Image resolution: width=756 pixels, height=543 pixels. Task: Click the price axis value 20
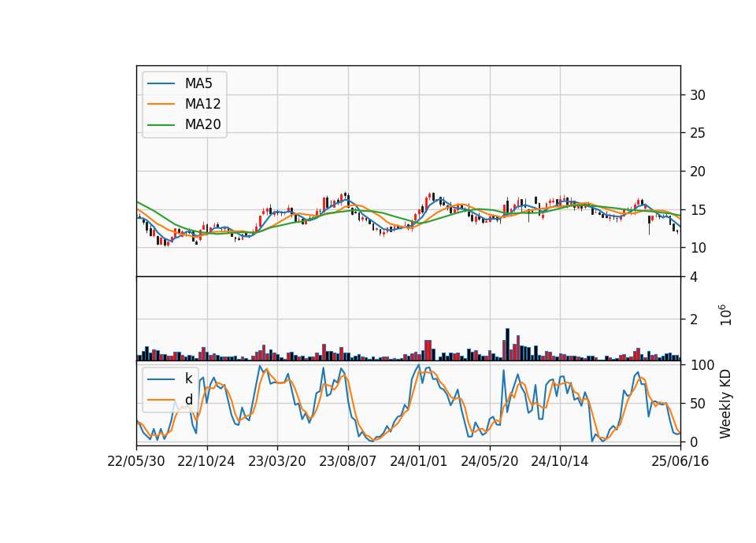click(698, 172)
